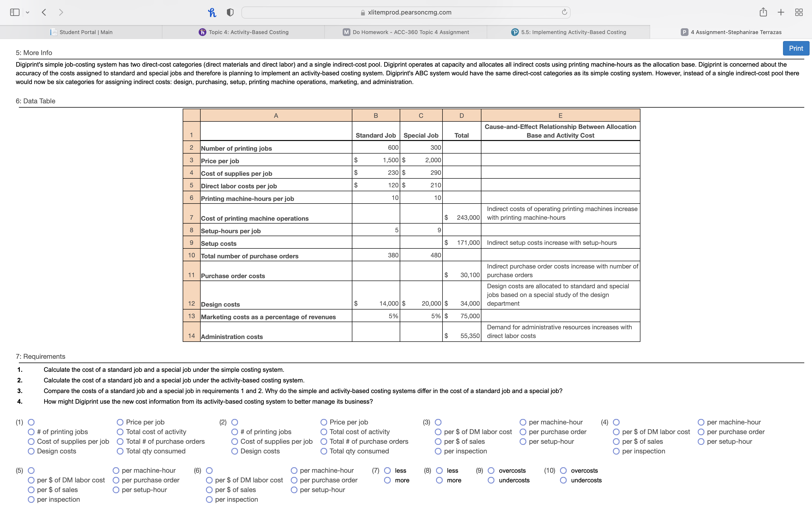Go back with the back arrow
Image resolution: width=812 pixels, height=507 pixels.
tap(44, 12)
